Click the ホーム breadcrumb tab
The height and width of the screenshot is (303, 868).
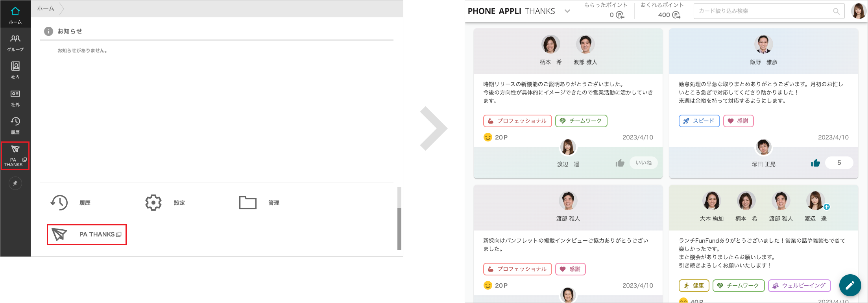click(x=46, y=8)
